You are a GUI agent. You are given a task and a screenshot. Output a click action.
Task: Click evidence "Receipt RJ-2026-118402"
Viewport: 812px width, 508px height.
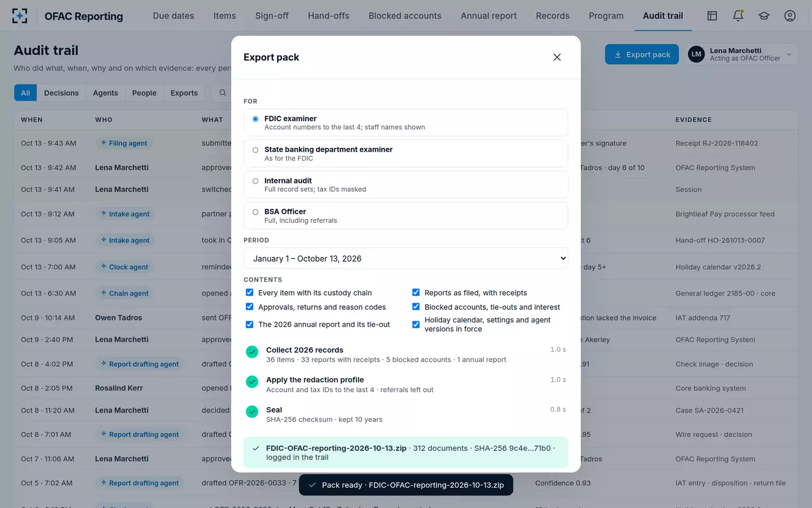pyautogui.click(x=717, y=143)
